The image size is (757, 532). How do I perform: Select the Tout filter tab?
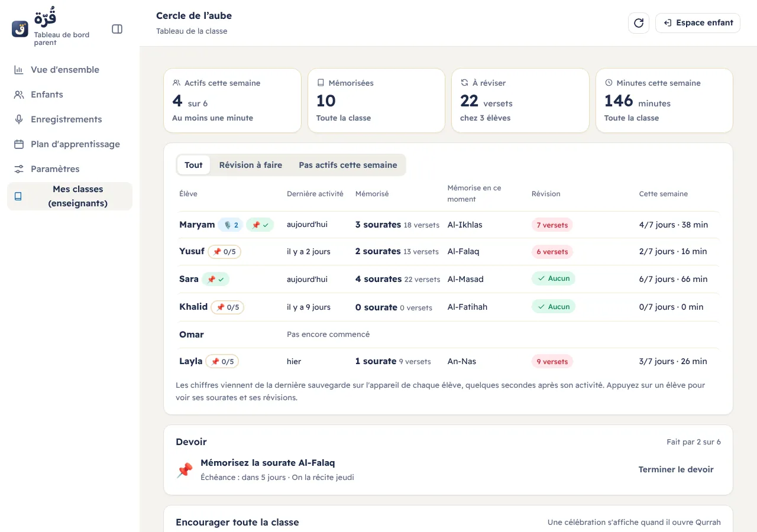pos(193,165)
